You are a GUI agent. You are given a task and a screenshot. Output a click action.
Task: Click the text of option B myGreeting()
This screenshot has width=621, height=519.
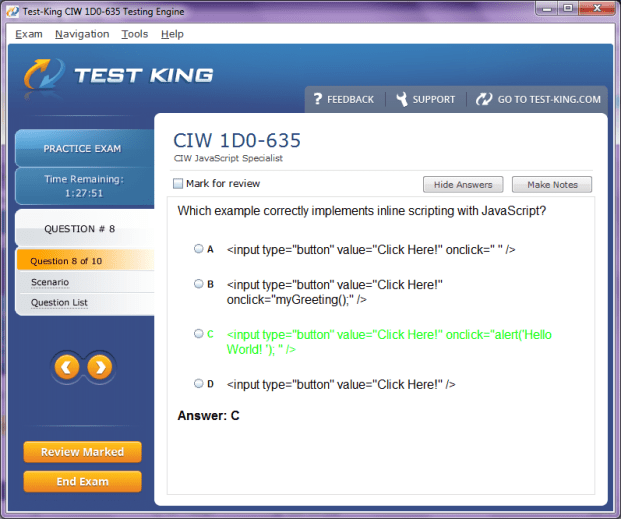tap(335, 292)
